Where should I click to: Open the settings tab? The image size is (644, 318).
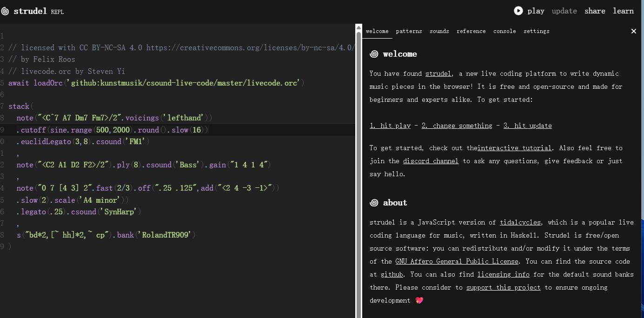coord(537,31)
